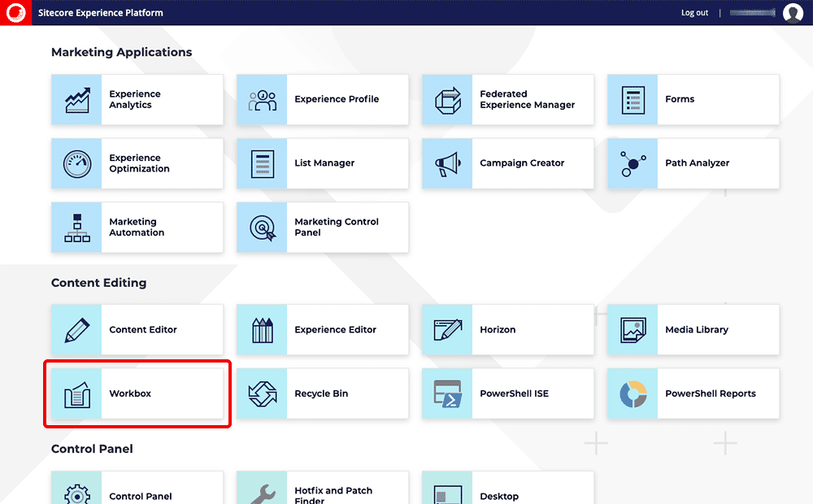Open Recycle Bin arrows icon
Image resolution: width=813 pixels, height=504 pixels.
[263, 394]
